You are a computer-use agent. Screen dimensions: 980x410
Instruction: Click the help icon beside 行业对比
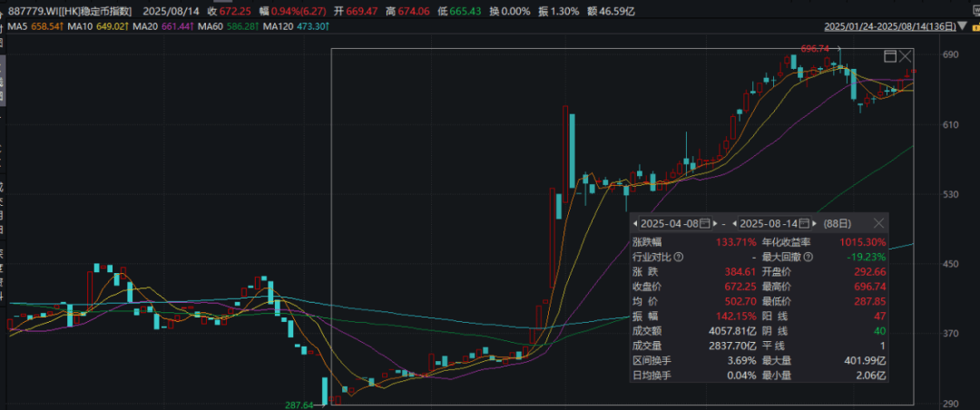click(679, 257)
